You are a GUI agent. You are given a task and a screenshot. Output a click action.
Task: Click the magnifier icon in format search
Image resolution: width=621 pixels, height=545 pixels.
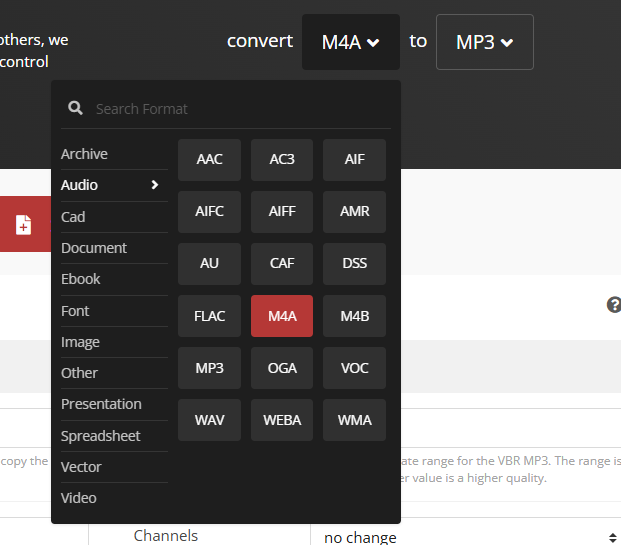pyautogui.click(x=74, y=108)
